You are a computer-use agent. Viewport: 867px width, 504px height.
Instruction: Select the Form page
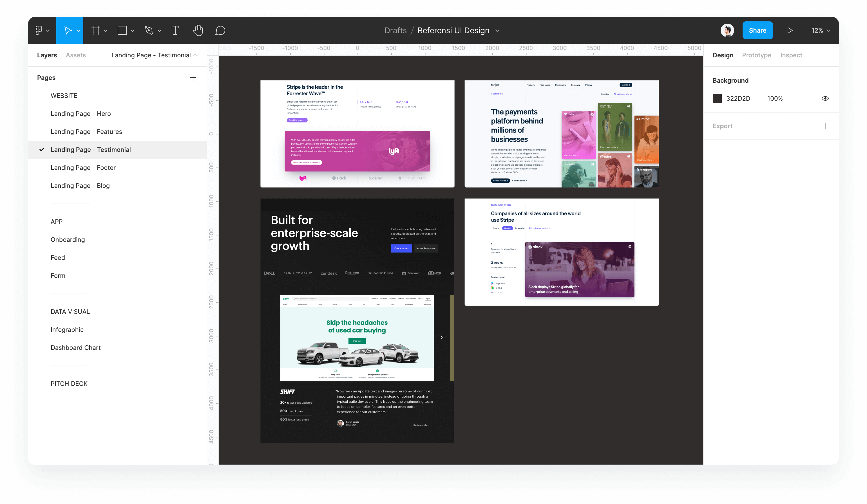coord(117,276)
